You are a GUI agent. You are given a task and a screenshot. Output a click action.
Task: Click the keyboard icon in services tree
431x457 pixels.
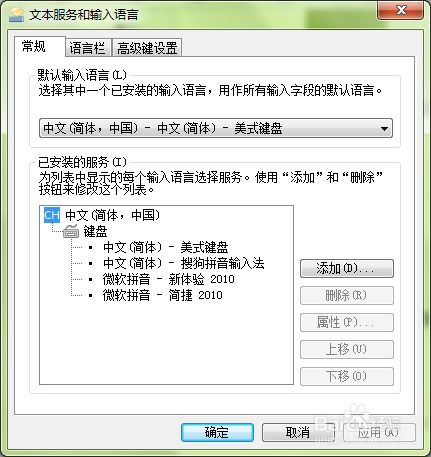tap(71, 231)
